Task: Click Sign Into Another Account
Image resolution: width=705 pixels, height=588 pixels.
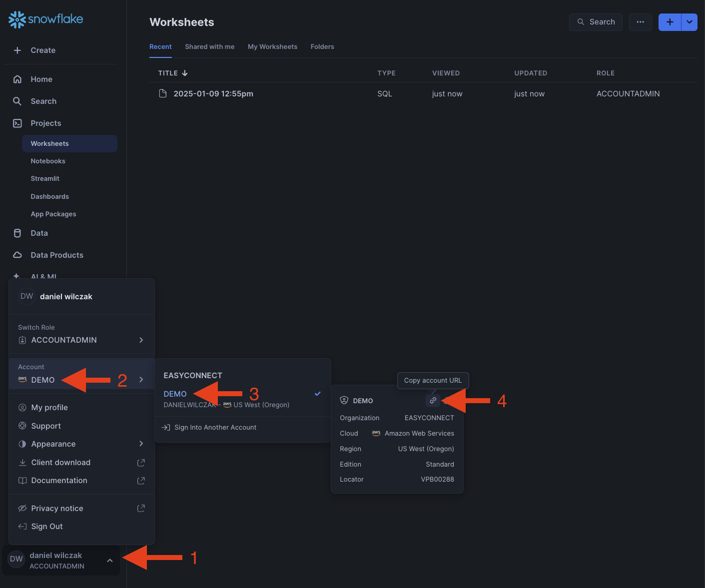Action: [215, 428]
